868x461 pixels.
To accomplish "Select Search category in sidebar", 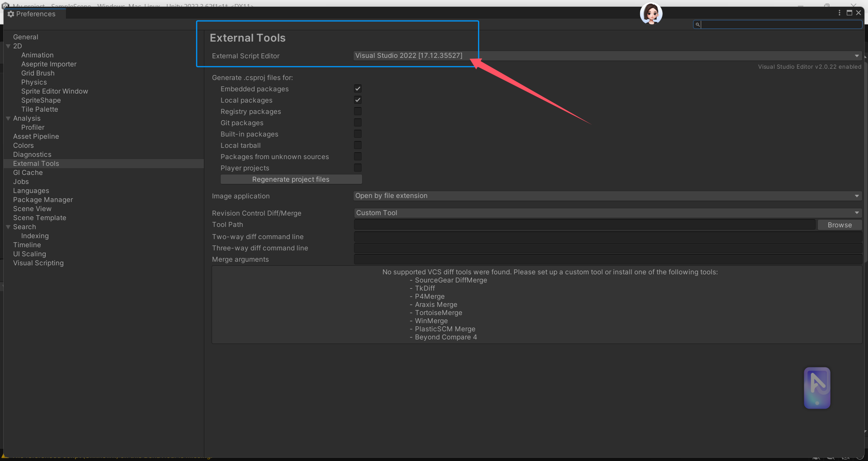I will [x=24, y=227].
